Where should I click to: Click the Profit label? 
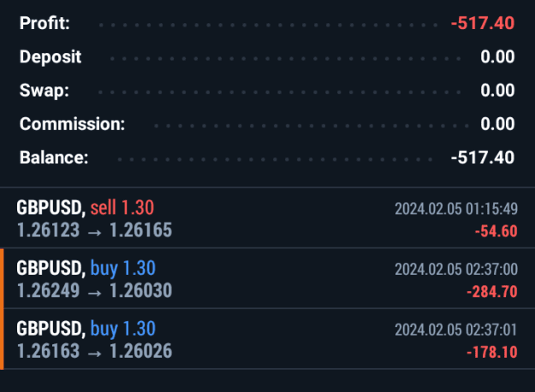45,23
